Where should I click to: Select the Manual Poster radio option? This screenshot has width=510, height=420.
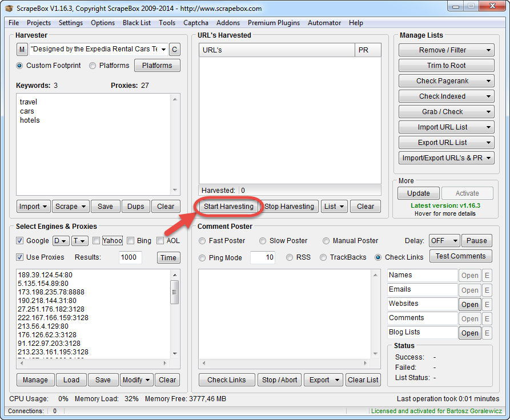[x=326, y=241]
